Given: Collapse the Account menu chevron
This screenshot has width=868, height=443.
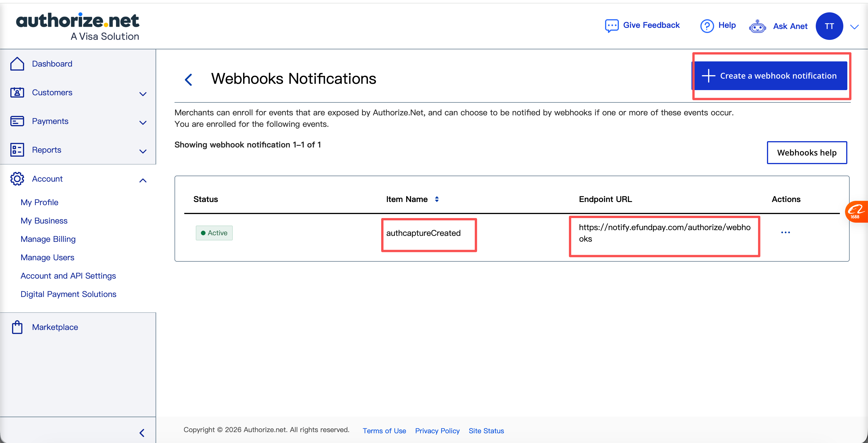Looking at the screenshot, I should point(143,180).
